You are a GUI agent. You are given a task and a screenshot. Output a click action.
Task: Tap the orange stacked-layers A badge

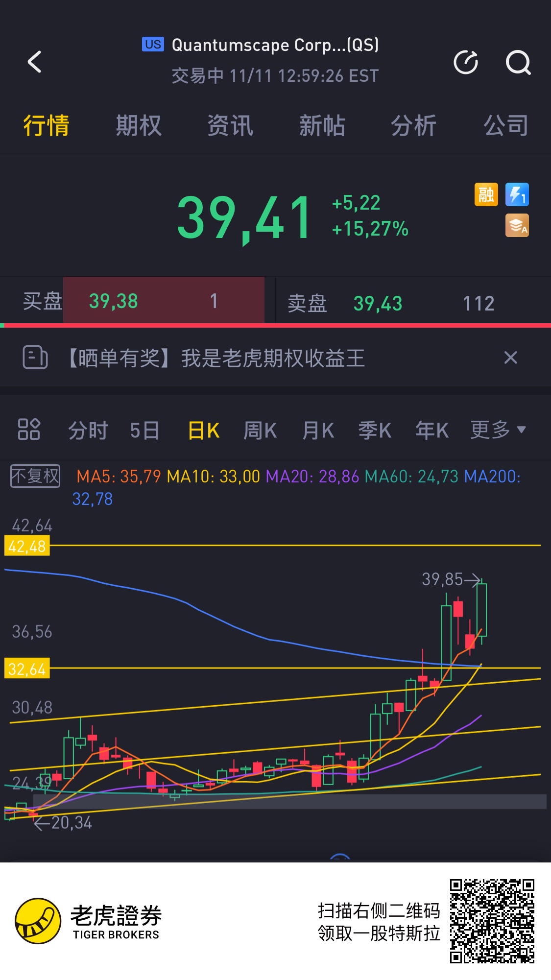[x=517, y=225]
